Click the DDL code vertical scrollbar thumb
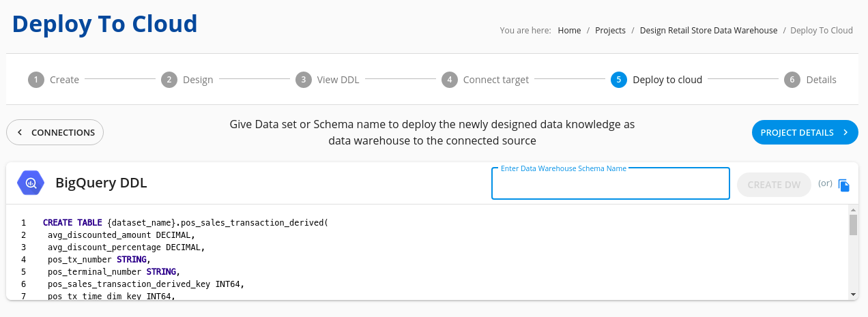Image resolution: width=868 pixels, height=317 pixels. pyautogui.click(x=853, y=225)
